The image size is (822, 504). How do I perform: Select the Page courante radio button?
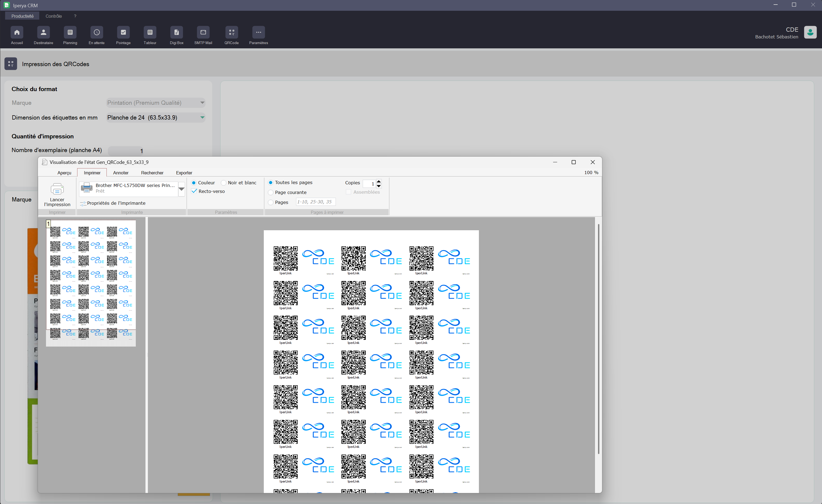coord(271,192)
